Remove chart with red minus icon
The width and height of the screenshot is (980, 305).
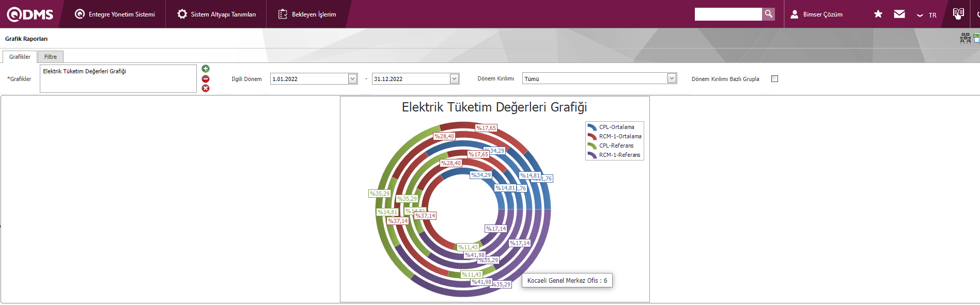tap(206, 78)
